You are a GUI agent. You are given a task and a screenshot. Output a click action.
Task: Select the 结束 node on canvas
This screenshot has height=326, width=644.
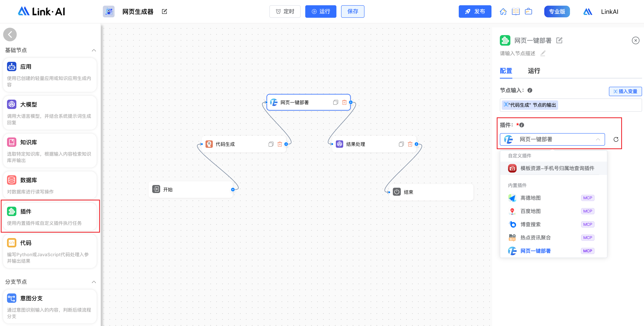(x=431, y=192)
